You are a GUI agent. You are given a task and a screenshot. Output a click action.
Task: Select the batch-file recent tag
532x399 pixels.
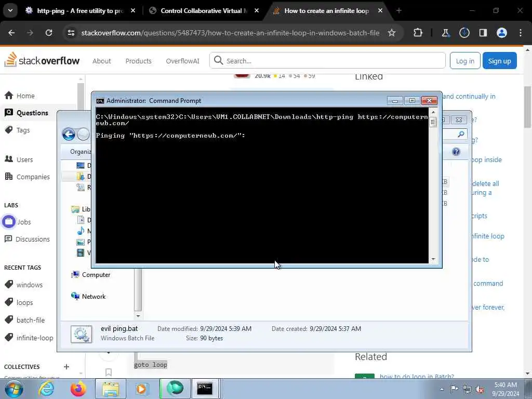coord(25,320)
